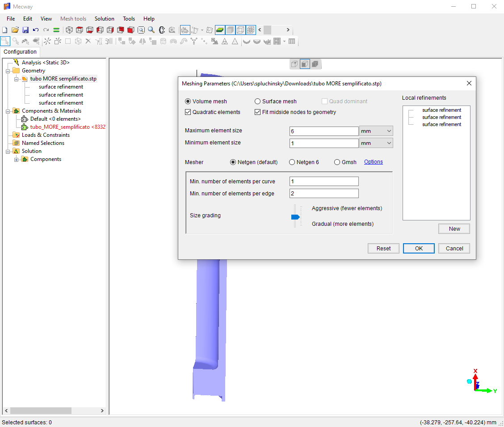
Task: Click the green Solve equals icon
Action: [x=56, y=30]
